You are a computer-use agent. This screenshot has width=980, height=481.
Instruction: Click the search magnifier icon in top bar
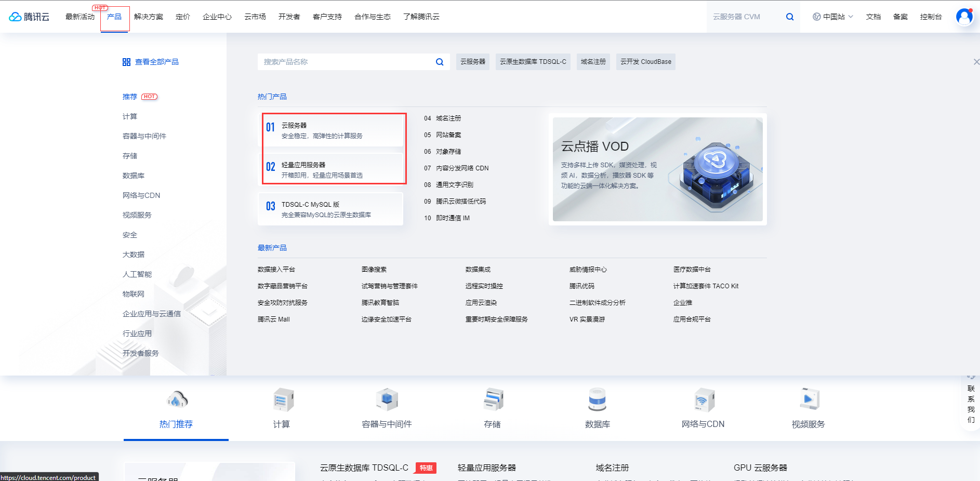(790, 17)
